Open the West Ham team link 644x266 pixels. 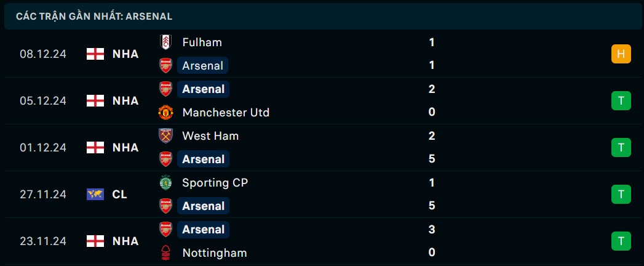210,136
